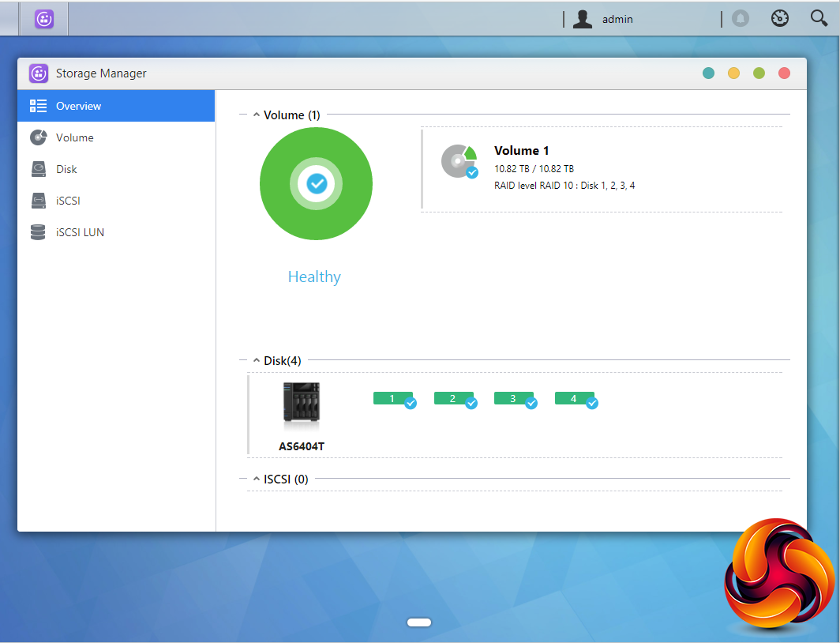Select disk 1 indicator

point(394,400)
